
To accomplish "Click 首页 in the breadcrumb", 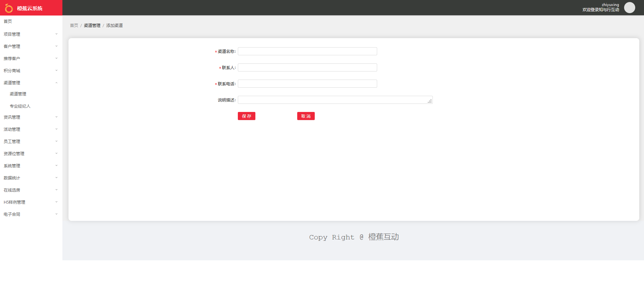I will [x=74, y=26].
